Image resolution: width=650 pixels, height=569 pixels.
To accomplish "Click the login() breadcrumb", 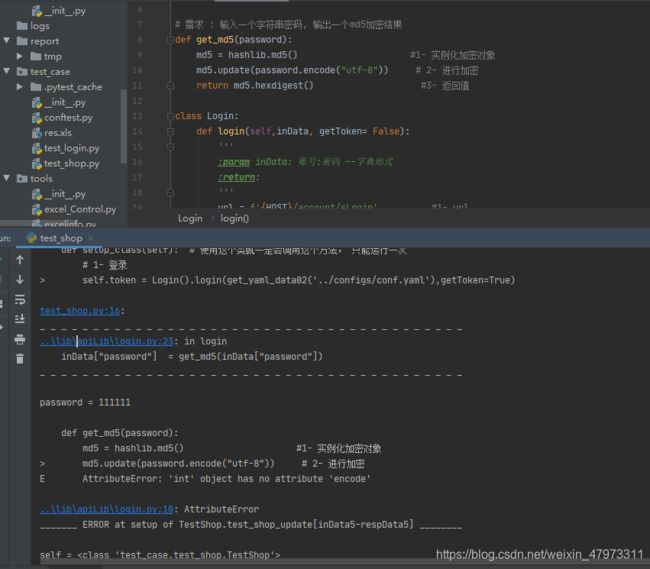I will [234, 218].
